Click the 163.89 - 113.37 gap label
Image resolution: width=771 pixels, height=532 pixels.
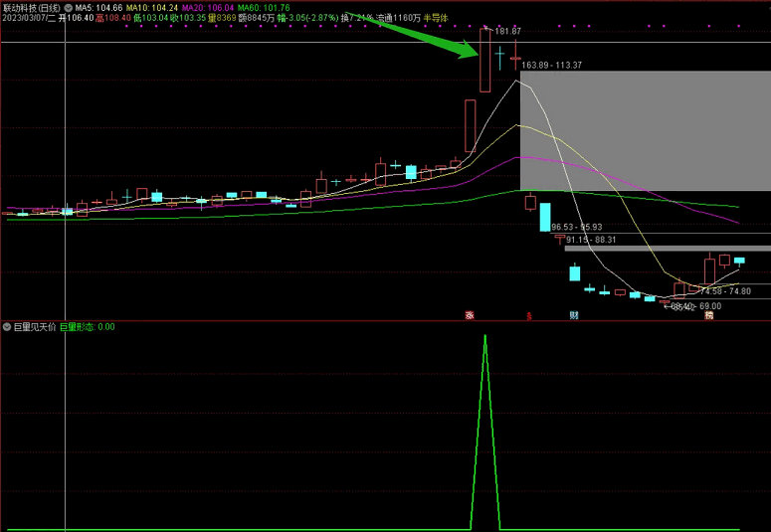552,65
